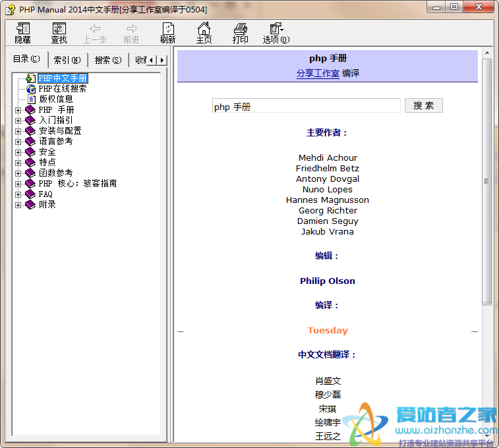Expand the 语言参考 tree node
This screenshot has height=448, width=499.
coord(18,142)
